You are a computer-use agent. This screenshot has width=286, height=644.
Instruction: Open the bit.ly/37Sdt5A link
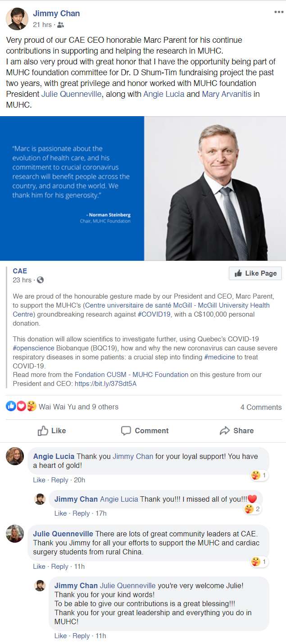(105, 384)
